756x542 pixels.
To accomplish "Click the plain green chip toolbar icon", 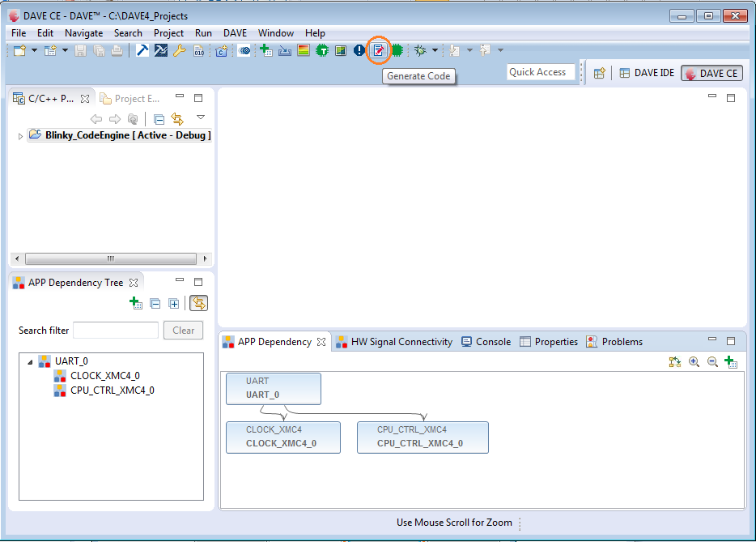I will point(397,50).
